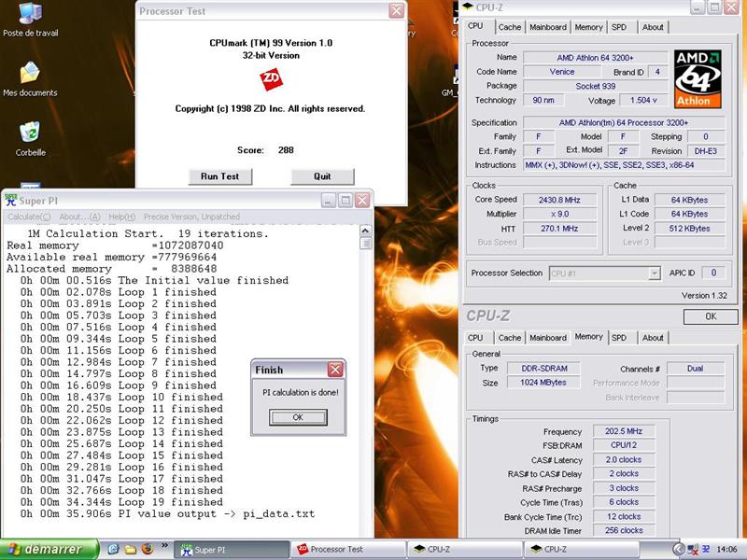Confirm the PI calculation Finish dialog with OK
The image size is (747, 560).
click(x=298, y=417)
